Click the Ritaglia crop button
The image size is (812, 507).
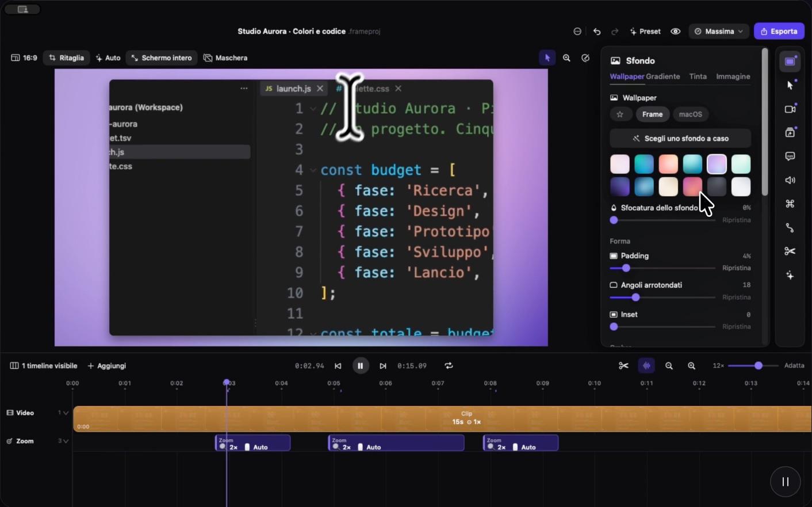coord(67,58)
